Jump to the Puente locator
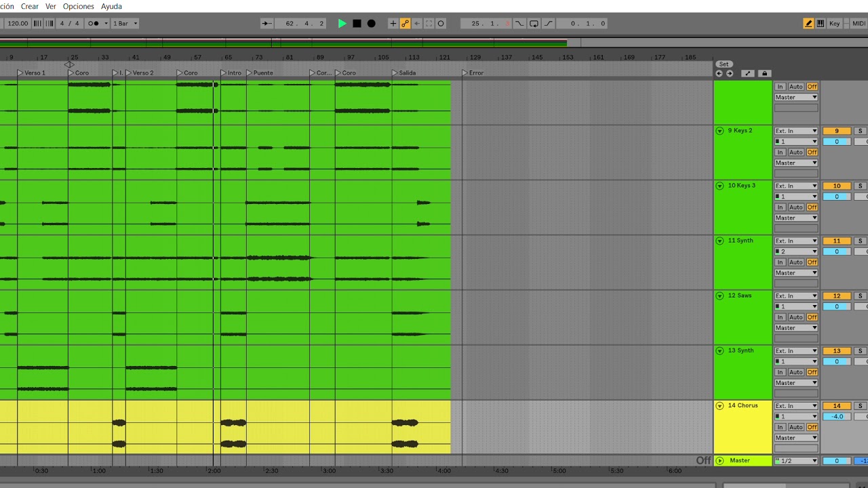The height and width of the screenshot is (488, 868). (x=260, y=73)
